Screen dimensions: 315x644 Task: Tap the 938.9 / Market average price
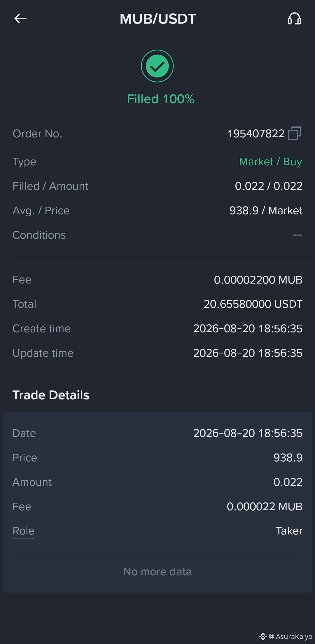(x=266, y=210)
